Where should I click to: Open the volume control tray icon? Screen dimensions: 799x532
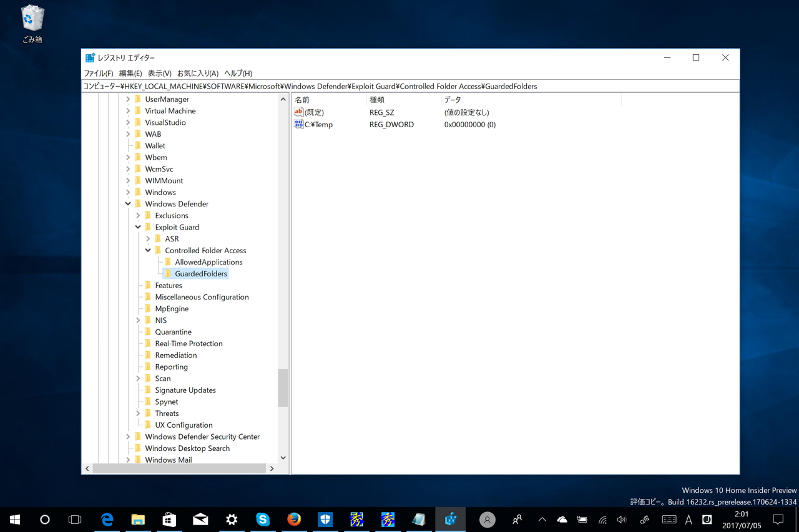(x=622, y=520)
